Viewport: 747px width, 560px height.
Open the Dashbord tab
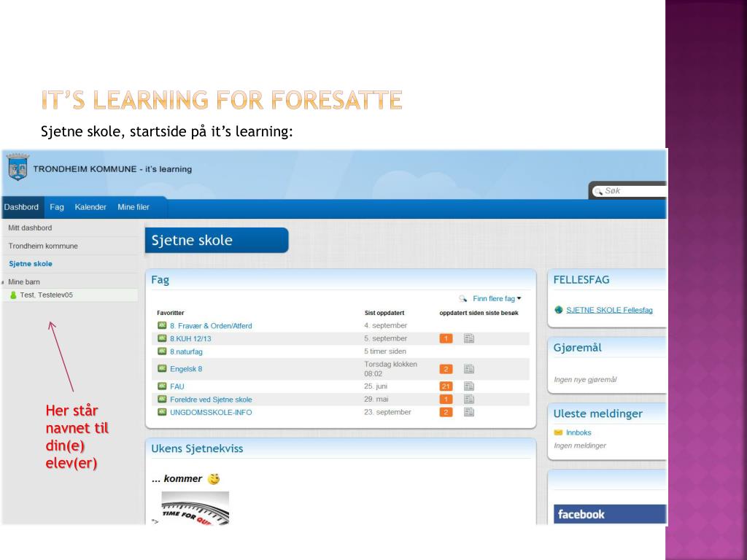[x=21, y=207]
